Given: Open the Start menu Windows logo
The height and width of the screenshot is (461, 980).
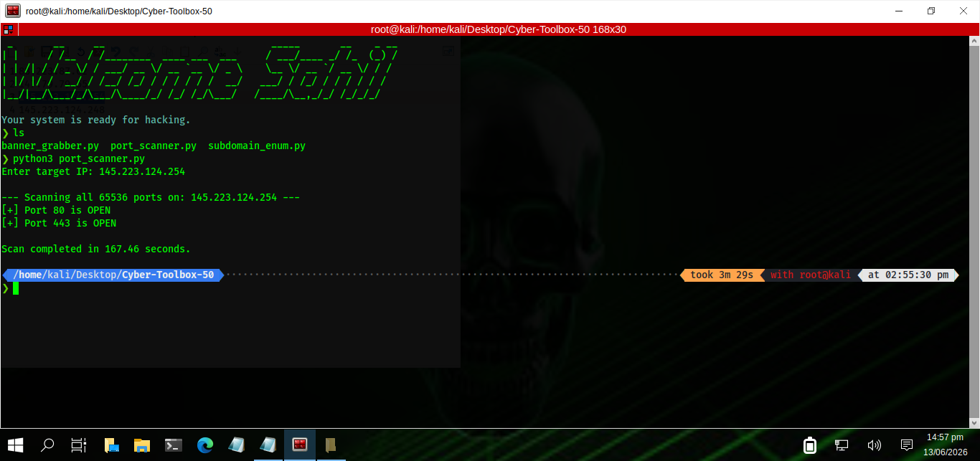Looking at the screenshot, I should (14, 445).
